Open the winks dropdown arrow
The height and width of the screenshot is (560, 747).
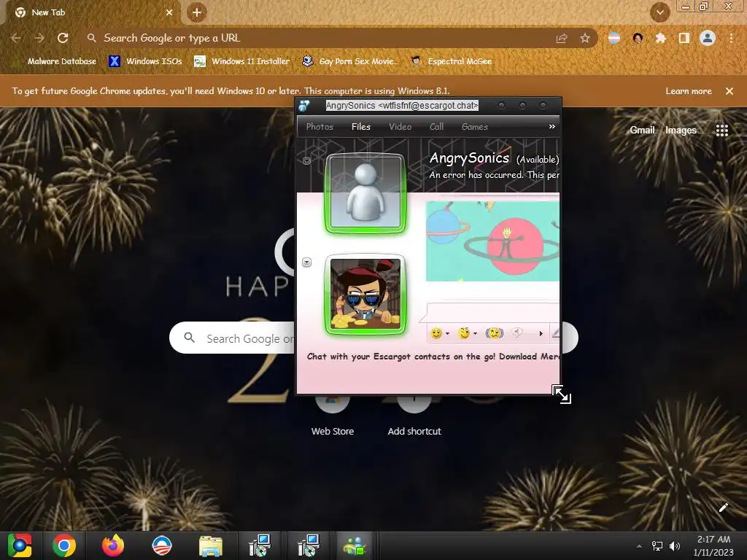pyautogui.click(x=475, y=334)
